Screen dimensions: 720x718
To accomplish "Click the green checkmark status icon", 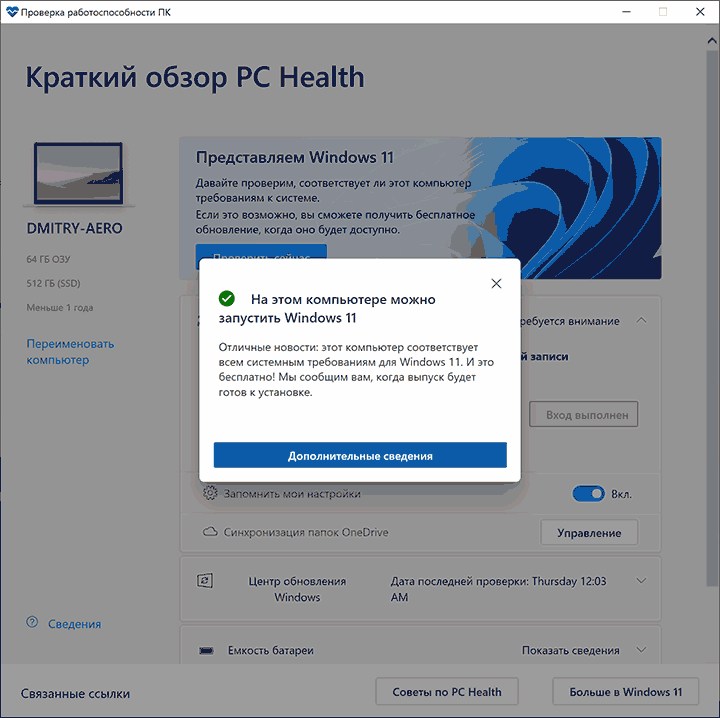I will tap(227, 299).
